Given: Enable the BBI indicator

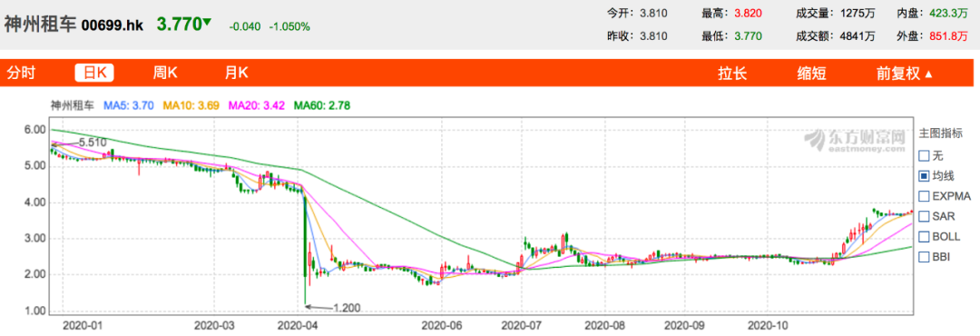Looking at the screenshot, I should (x=935, y=256).
